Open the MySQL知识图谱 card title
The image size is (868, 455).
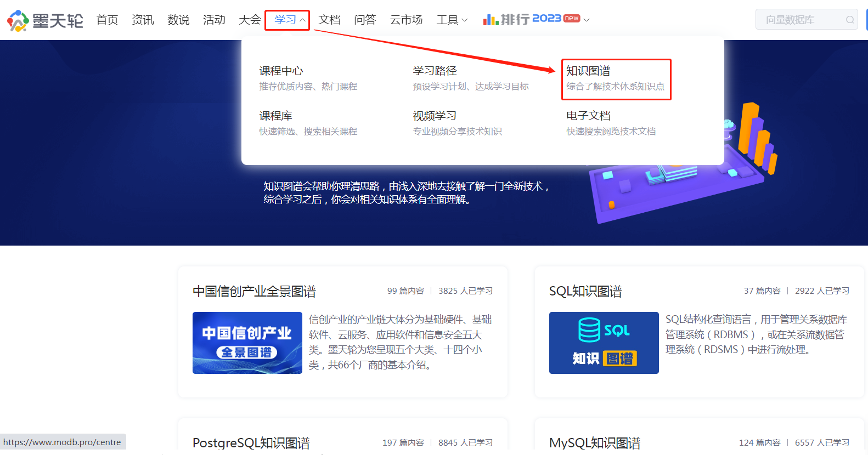pyautogui.click(x=595, y=443)
